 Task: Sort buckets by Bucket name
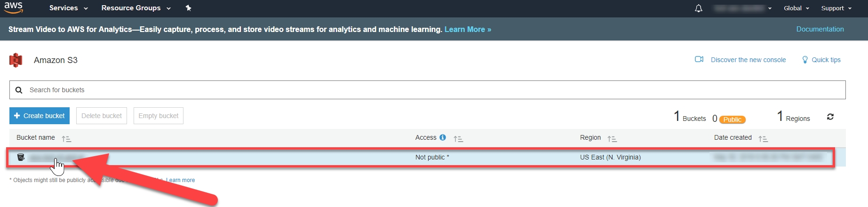(x=66, y=139)
